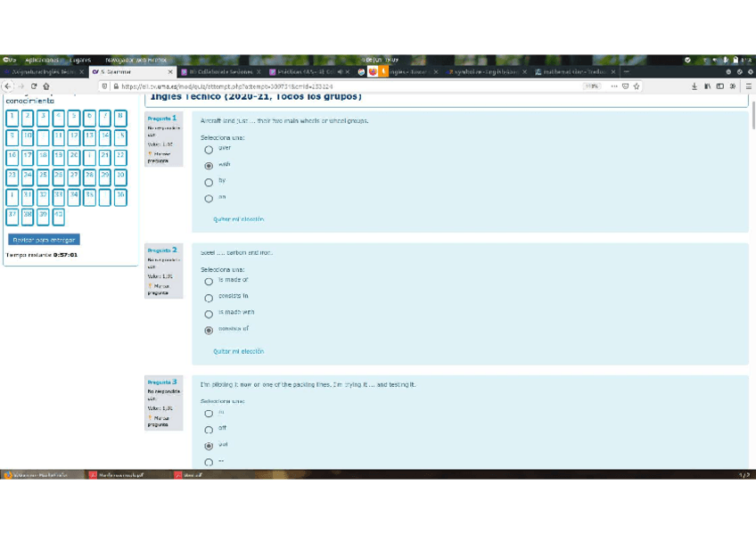Show the library icon in toolbar
This screenshot has height=534, width=756.
point(707,86)
